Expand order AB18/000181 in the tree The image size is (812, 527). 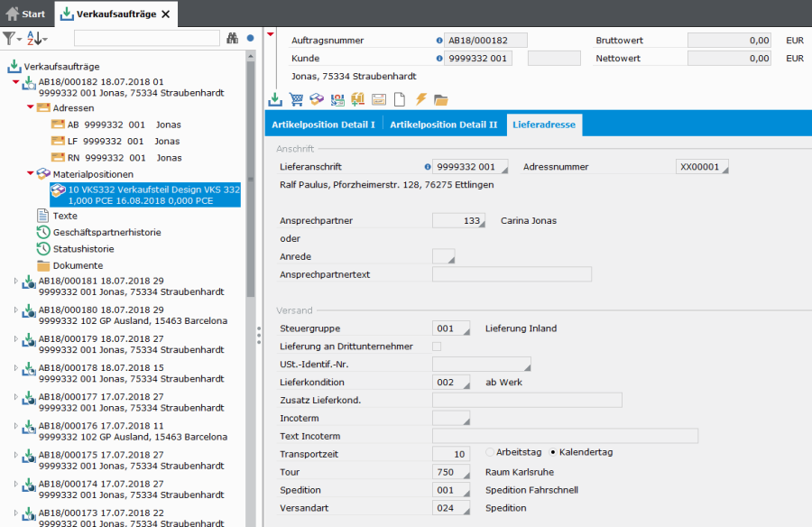click(15, 282)
